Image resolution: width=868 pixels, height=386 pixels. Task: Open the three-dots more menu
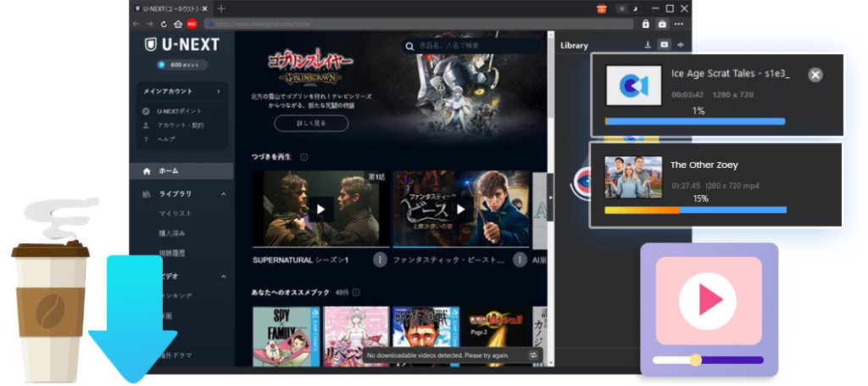coord(679,24)
